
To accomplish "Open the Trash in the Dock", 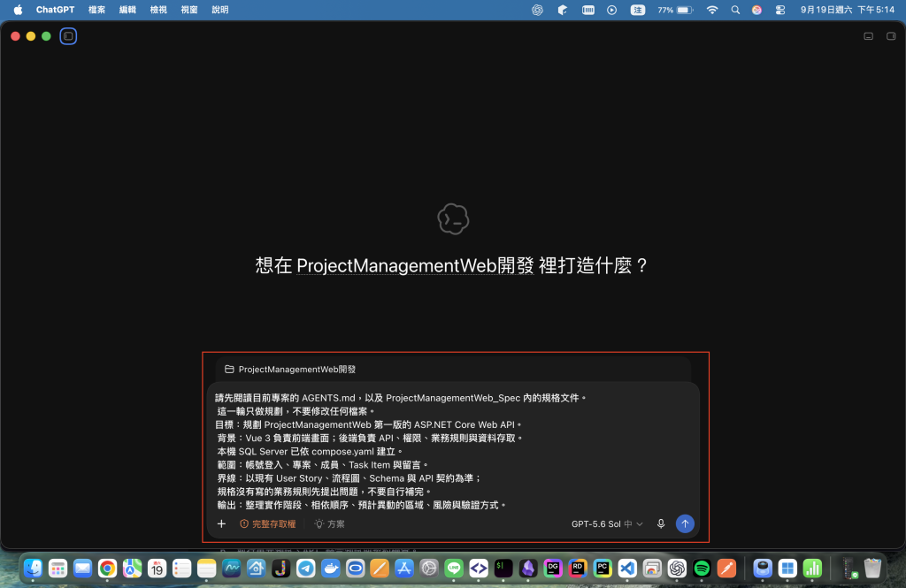I will (872, 569).
